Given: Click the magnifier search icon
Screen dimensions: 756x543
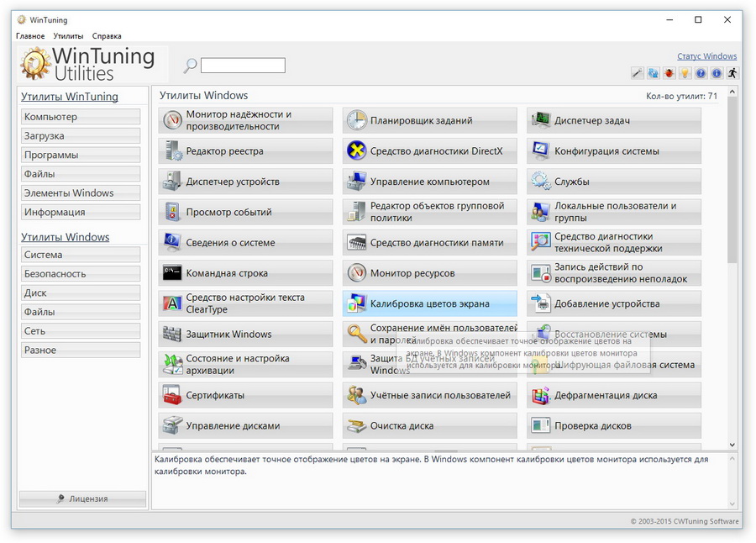Looking at the screenshot, I should 191,66.
